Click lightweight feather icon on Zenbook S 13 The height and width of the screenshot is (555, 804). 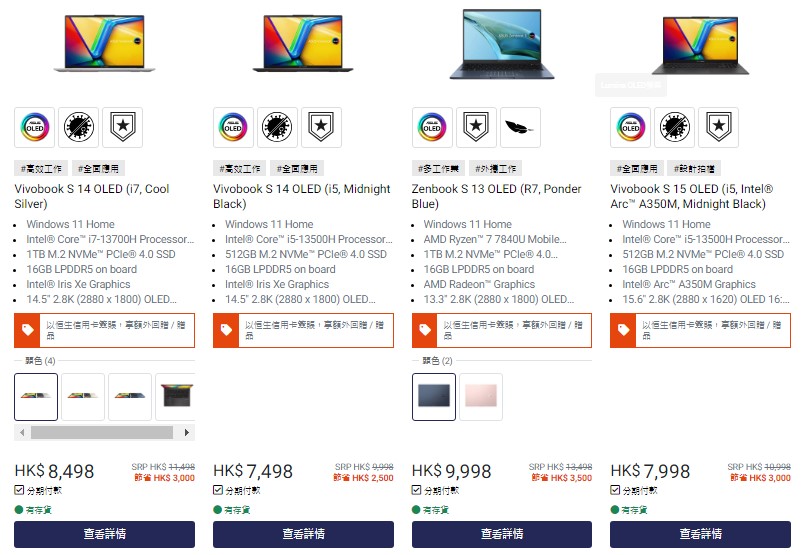click(520, 127)
